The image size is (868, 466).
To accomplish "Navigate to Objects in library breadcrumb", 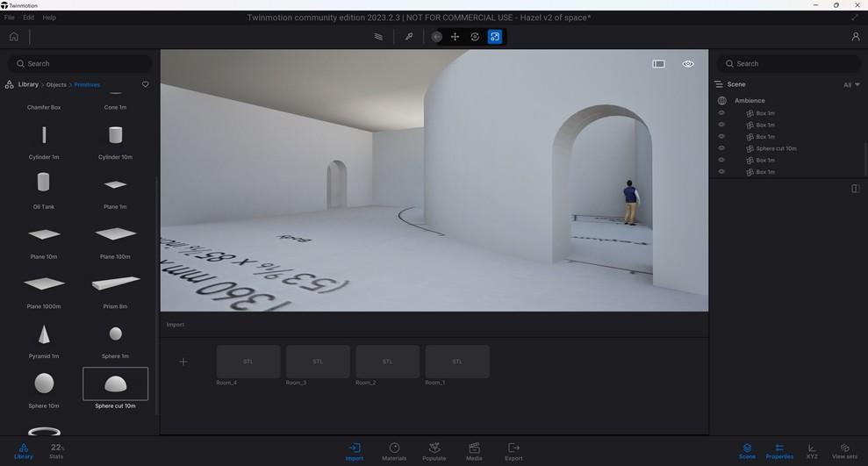I will click(56, 85).
